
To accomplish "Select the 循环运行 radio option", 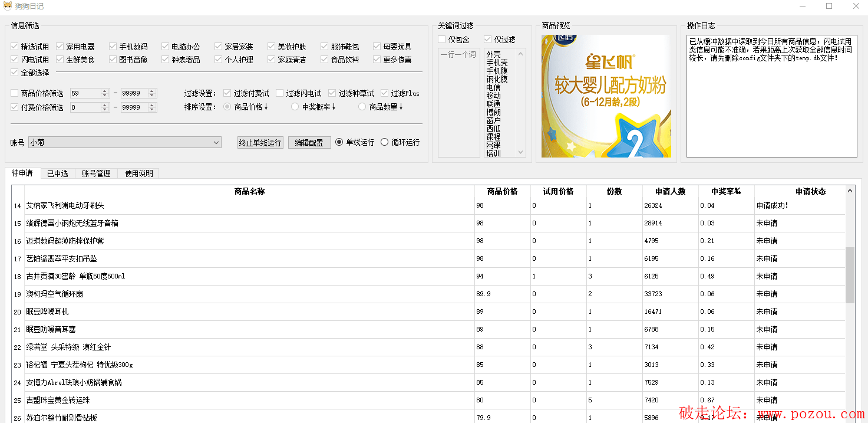I will point(385,142).
